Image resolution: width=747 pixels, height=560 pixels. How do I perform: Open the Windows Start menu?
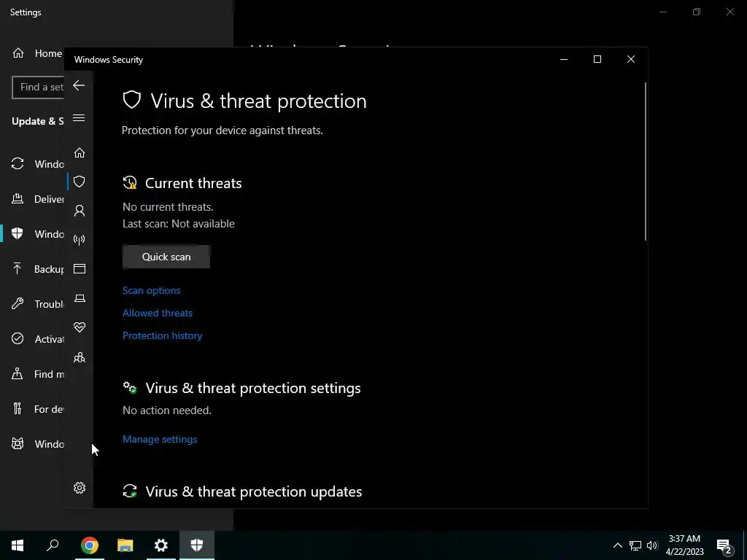click(x=18, y=545)
